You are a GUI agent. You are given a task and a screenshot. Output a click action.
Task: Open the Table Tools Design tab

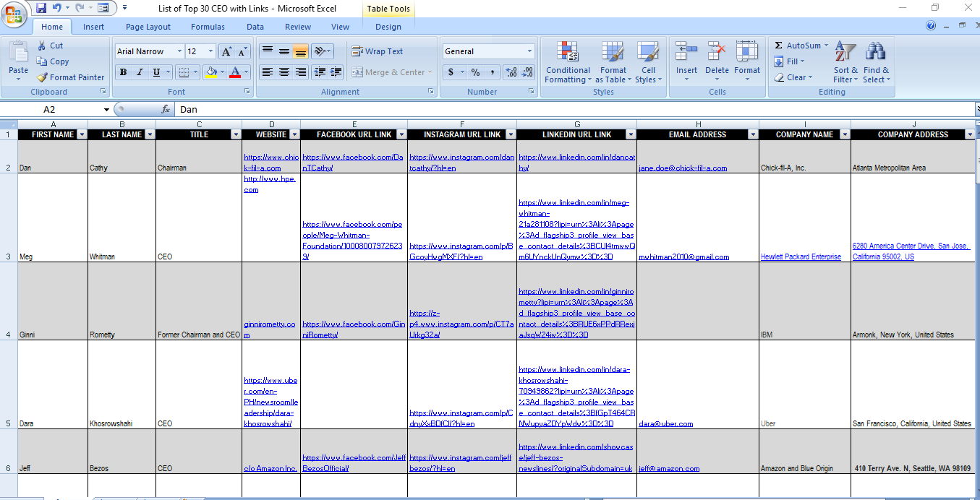pos(388,27)
